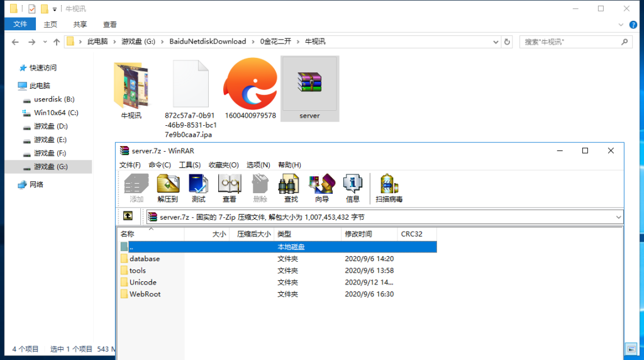This screenshot has height=360, width=644.
Task: Click the 信息 (Info) toolbar icon
Action: pyautogui.click(x=352, y=188)
